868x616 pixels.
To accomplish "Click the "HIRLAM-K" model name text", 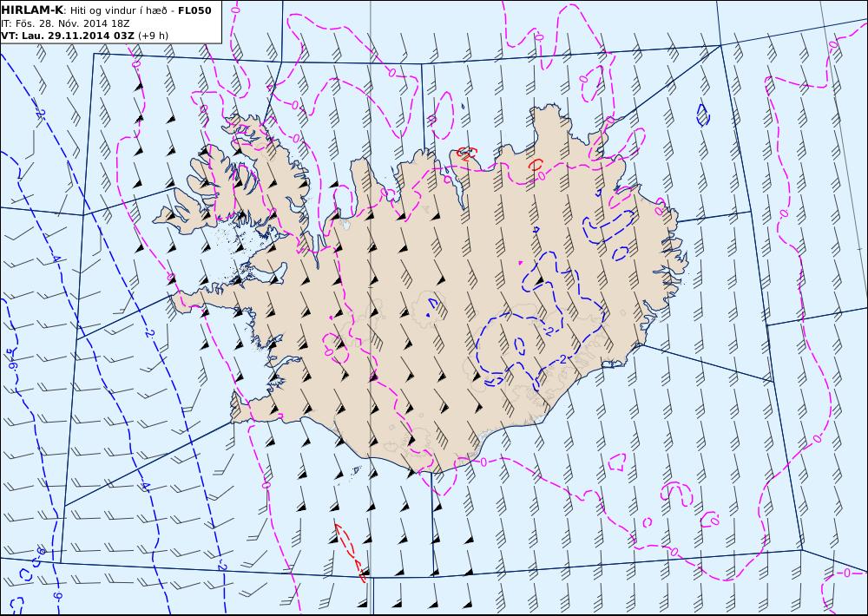I will (x=32, y=10).
